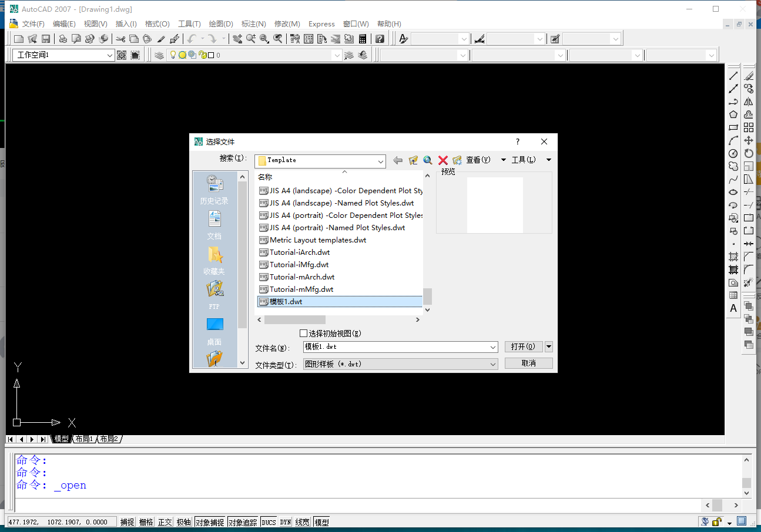This screenshot has width=761, height=532.
Task: Switch to the 布局2 layout tab
Action: (109, 439)
